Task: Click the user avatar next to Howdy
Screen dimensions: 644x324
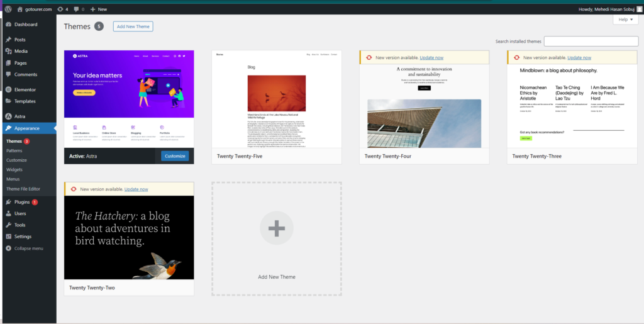Action: (x=638, y=9)
